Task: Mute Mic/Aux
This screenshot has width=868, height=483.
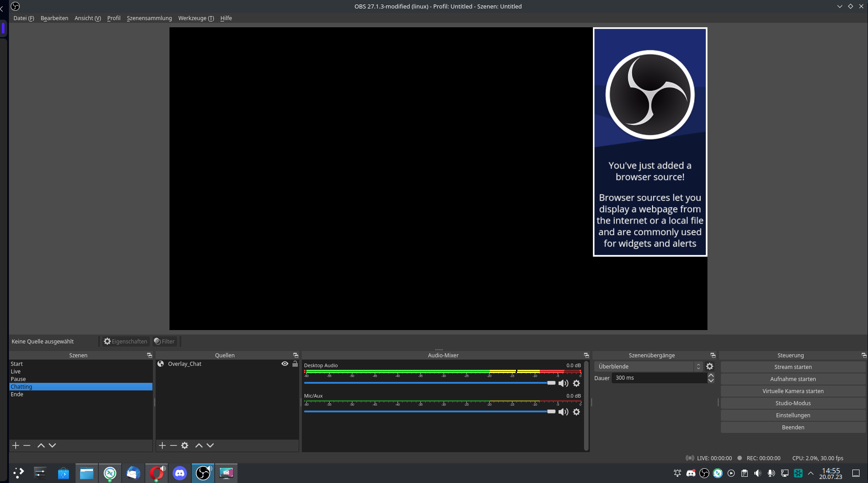Action: tap(563, 412)
